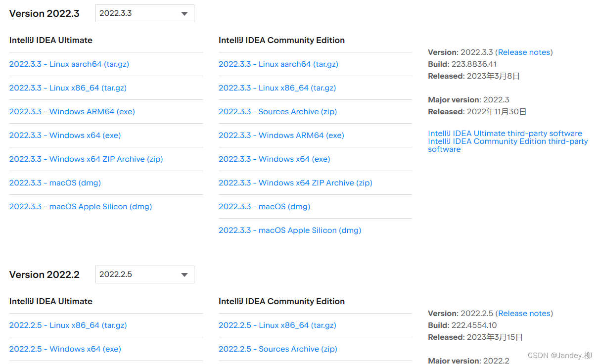Screen dimensions: 599x364
Task: Open Release notes for version 2022.2.5
Action: [524, 314]
